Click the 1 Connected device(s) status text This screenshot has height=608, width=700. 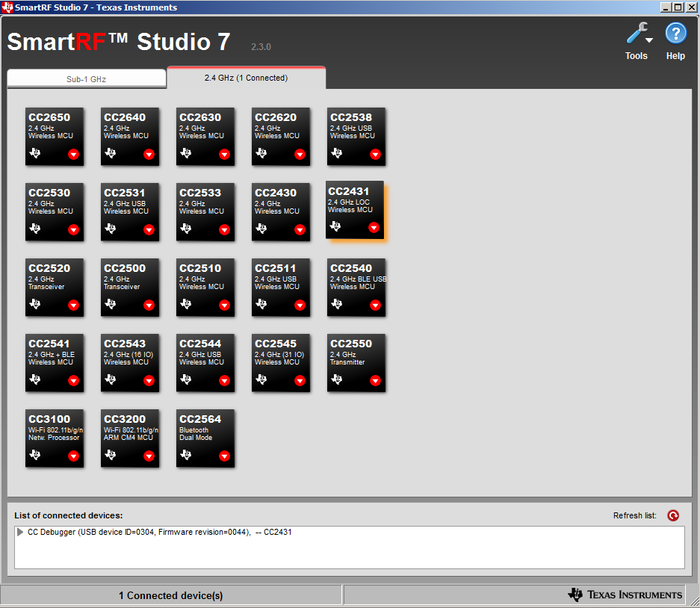pos(170,595)
